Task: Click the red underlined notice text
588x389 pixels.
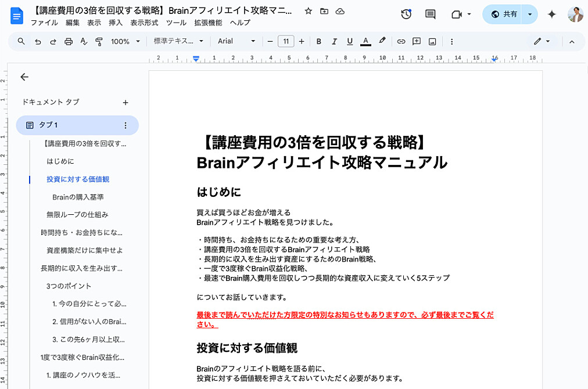Action: [345, 320]
